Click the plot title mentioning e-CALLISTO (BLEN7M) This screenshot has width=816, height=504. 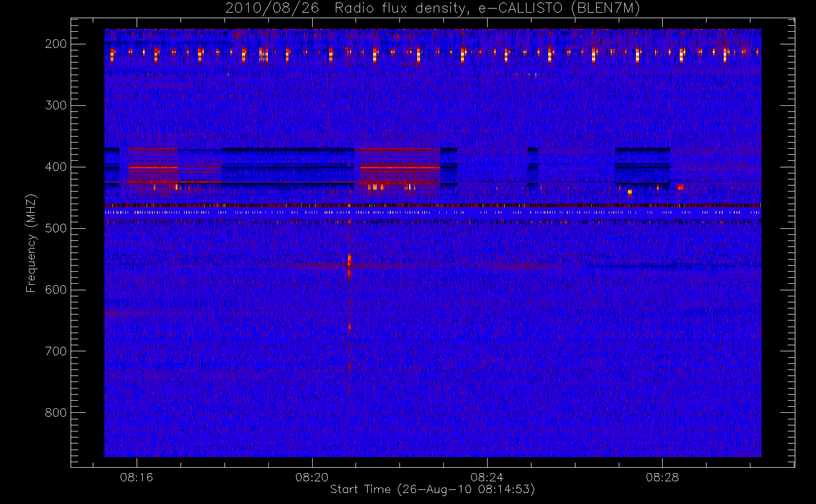click(432, 8)
